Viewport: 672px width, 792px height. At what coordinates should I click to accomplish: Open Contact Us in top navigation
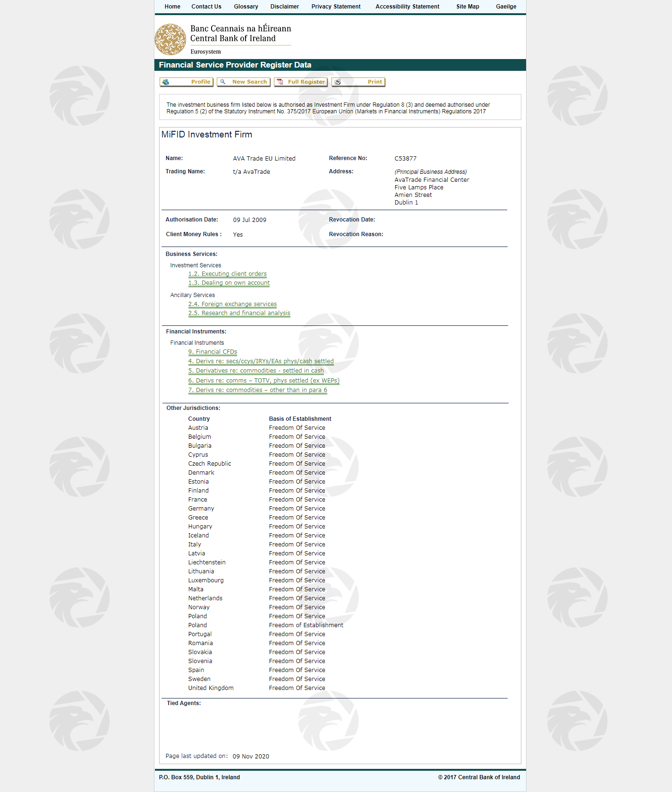tap(206, 7)
